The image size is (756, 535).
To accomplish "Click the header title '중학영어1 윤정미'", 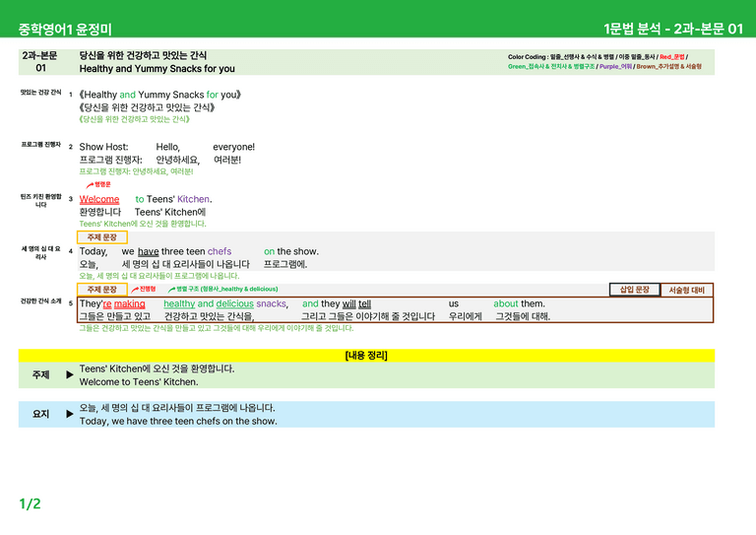I will 65,29.
